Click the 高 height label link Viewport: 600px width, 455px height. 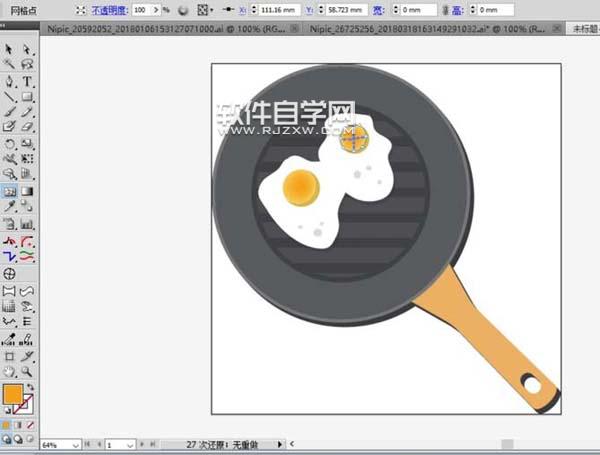457,10
